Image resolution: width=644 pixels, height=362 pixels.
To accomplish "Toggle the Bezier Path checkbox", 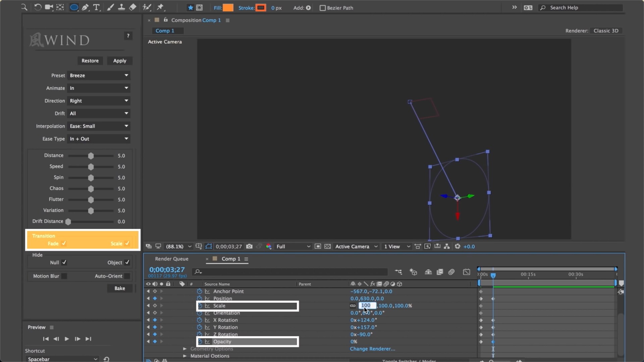I will [323, 8].
